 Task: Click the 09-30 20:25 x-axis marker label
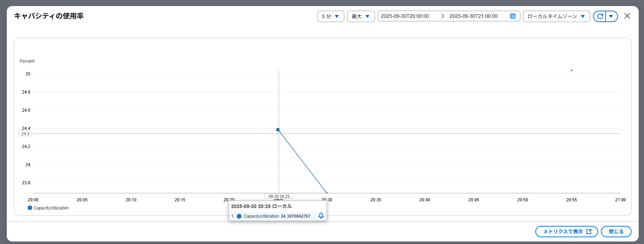coord(279,196)
